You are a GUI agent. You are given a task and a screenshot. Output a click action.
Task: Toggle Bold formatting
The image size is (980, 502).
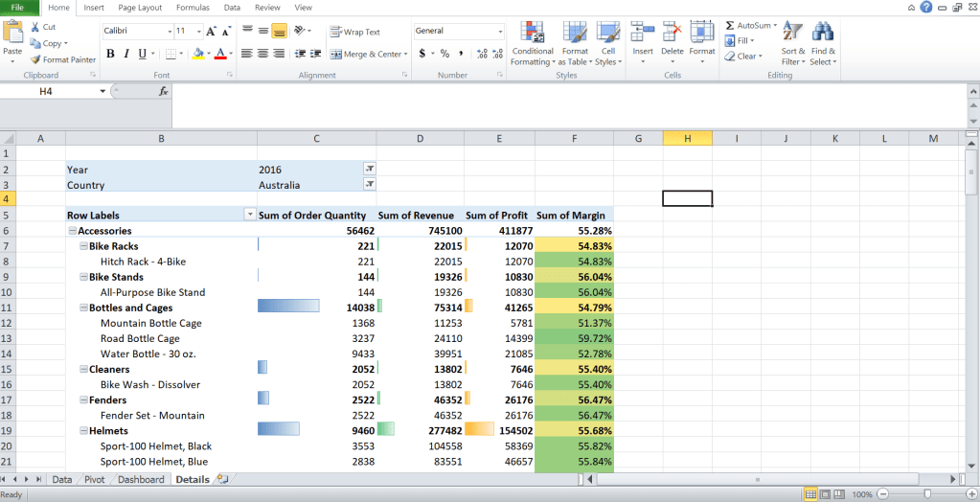pyautogui.click(x=110, y=54)
